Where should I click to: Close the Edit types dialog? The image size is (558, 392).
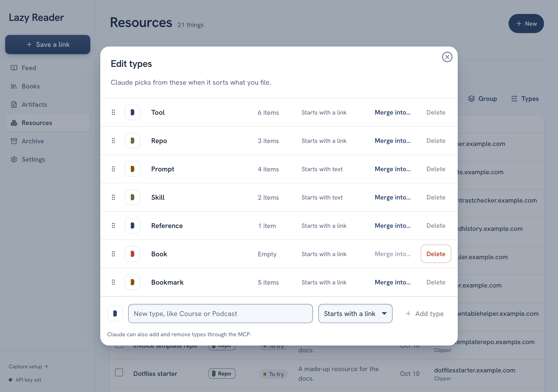click(x=447, y=57)
